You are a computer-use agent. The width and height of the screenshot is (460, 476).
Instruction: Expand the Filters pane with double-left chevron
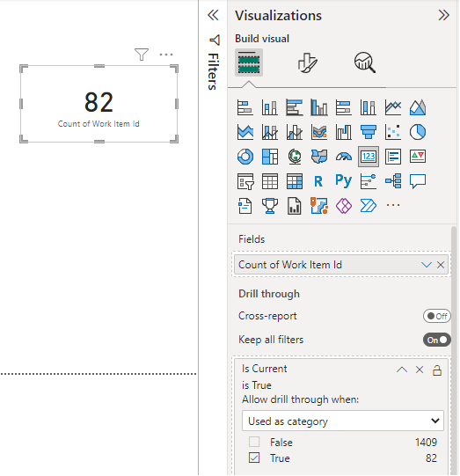point(213,15)
